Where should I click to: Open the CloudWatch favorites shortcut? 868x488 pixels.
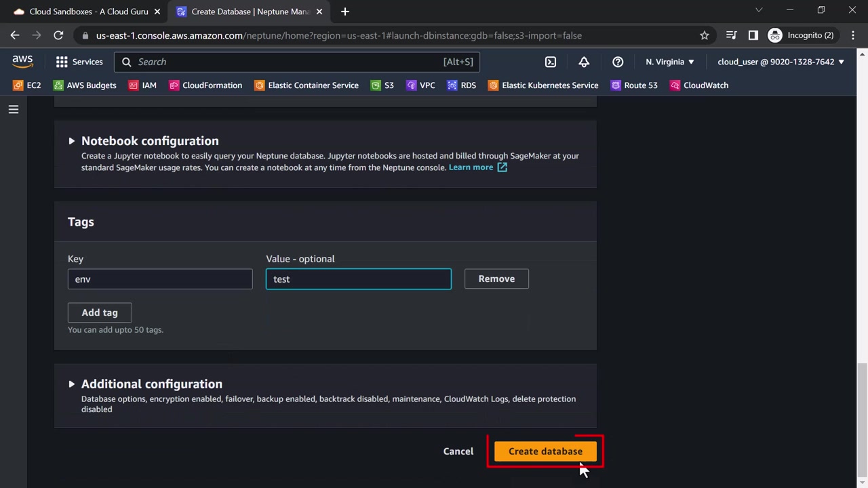(x=699, y=85)
